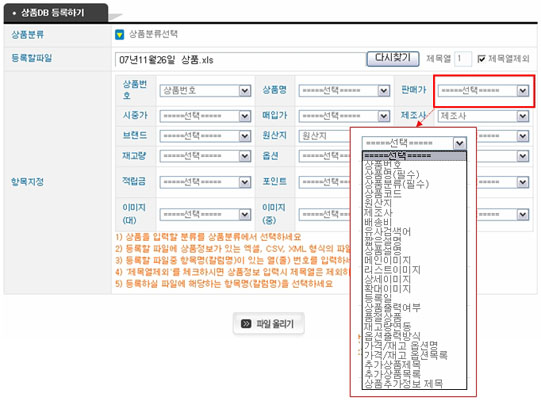The height and width of the screenshot is (401, 541).
Task: Click the arrow of the expanded dropdown list
Action: coord(460,143)
